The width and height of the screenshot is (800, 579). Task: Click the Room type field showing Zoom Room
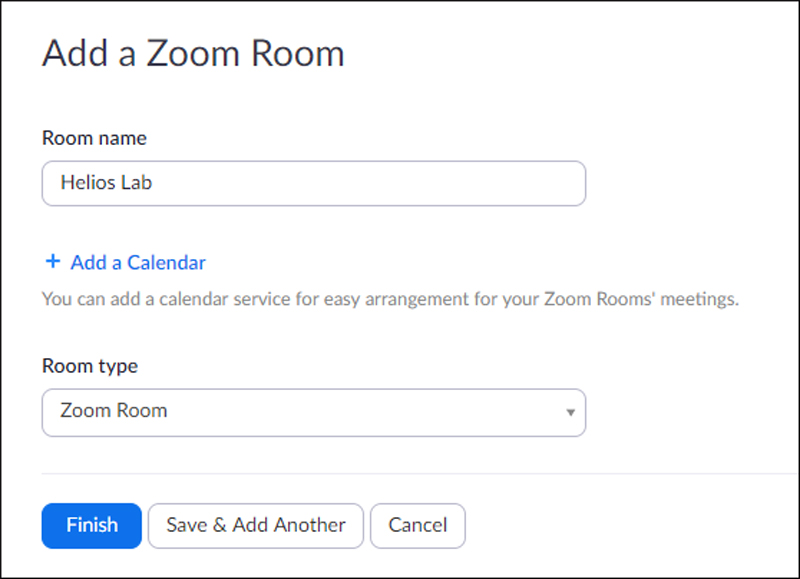coord(313,413)
